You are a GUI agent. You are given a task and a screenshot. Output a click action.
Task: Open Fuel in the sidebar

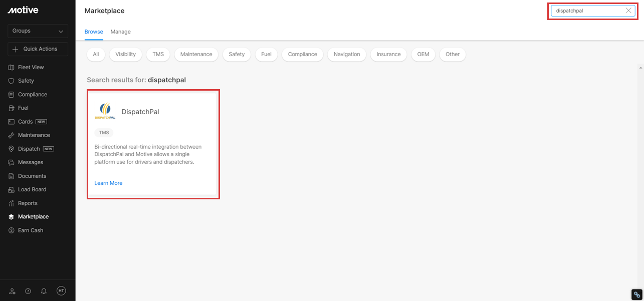coord(23,108)
